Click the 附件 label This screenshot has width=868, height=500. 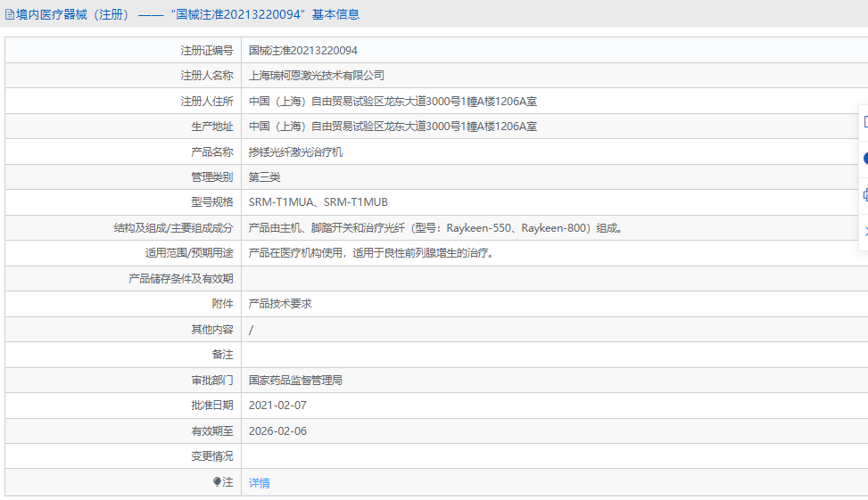222,304
